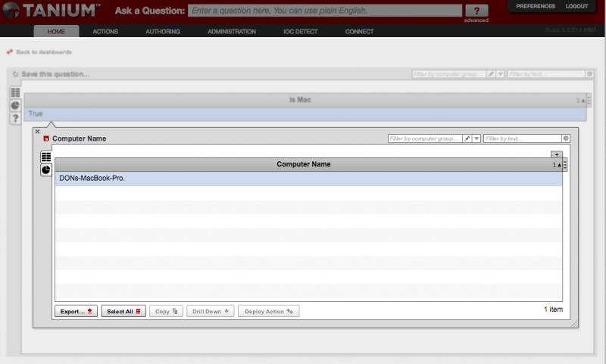Expand the computer group filter dropdown arrow
The height and width of the screenshot is (364, 606).
pyautogui.click(x=476, y=138)
